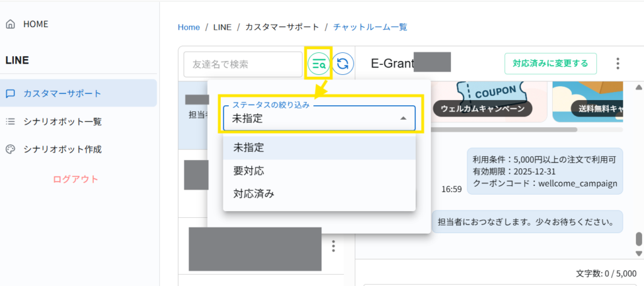Click the customer support chat bubble icon

10,93
